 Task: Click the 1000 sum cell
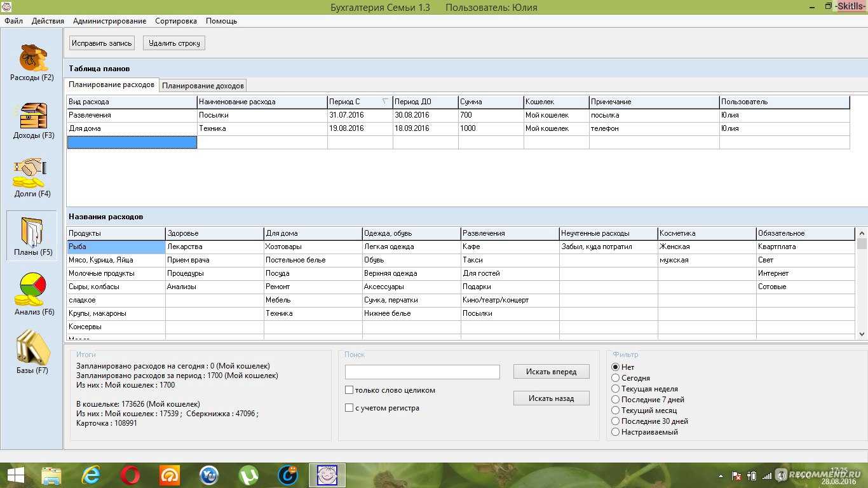coord(491,128)
